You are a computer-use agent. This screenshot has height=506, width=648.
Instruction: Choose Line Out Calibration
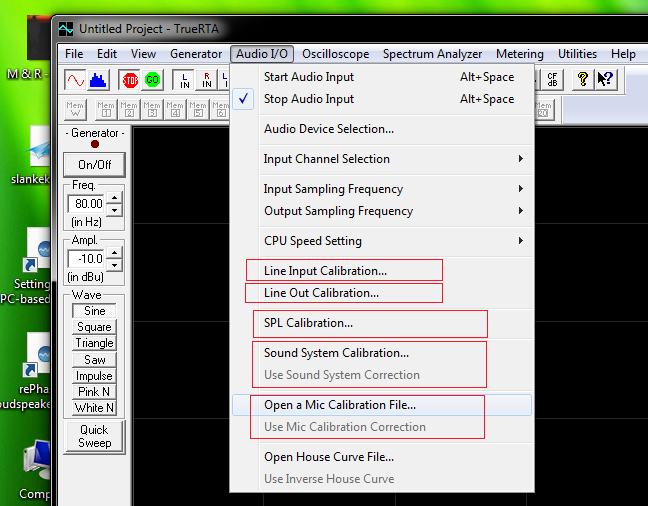point(382,293)
